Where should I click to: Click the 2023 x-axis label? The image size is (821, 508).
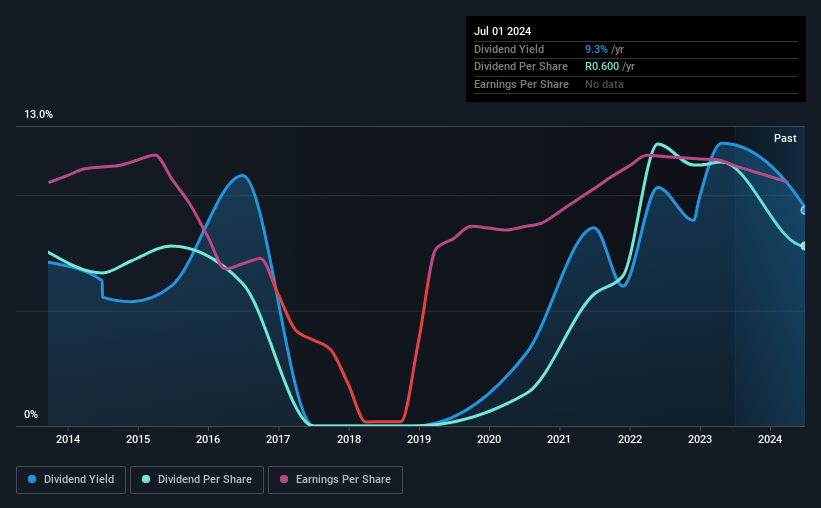(700, 439)
